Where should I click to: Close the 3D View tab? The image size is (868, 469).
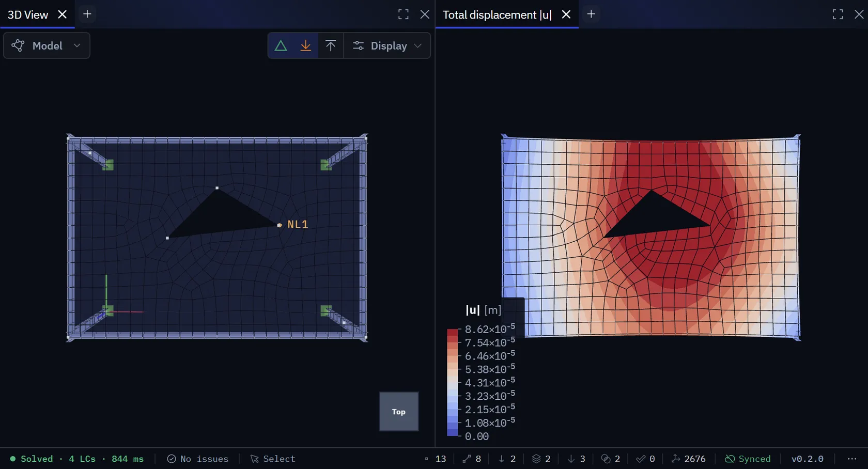(63, 14)
